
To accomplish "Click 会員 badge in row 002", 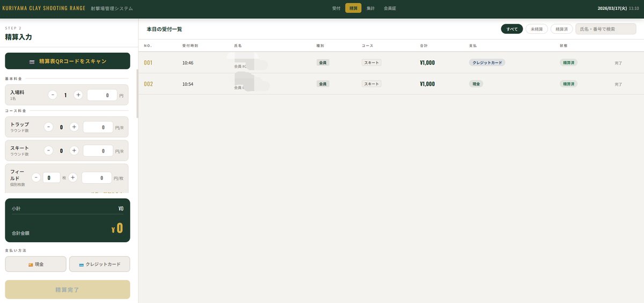I will pos(323,84).
